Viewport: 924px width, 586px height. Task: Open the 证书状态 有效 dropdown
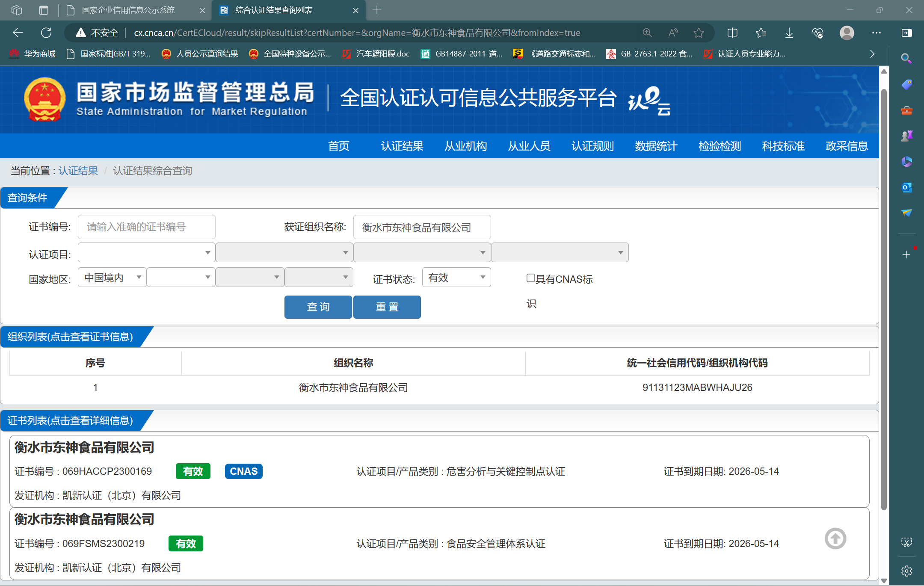click(456, 277)
